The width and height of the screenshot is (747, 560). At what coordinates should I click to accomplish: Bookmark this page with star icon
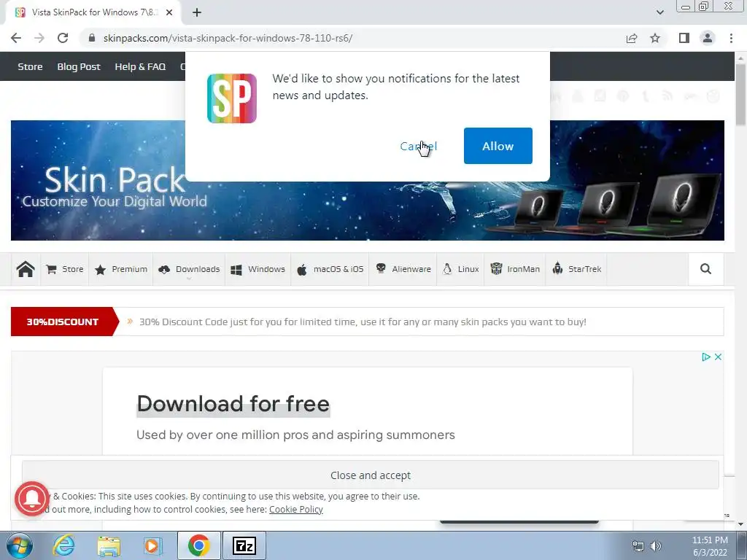click(655, 38)
